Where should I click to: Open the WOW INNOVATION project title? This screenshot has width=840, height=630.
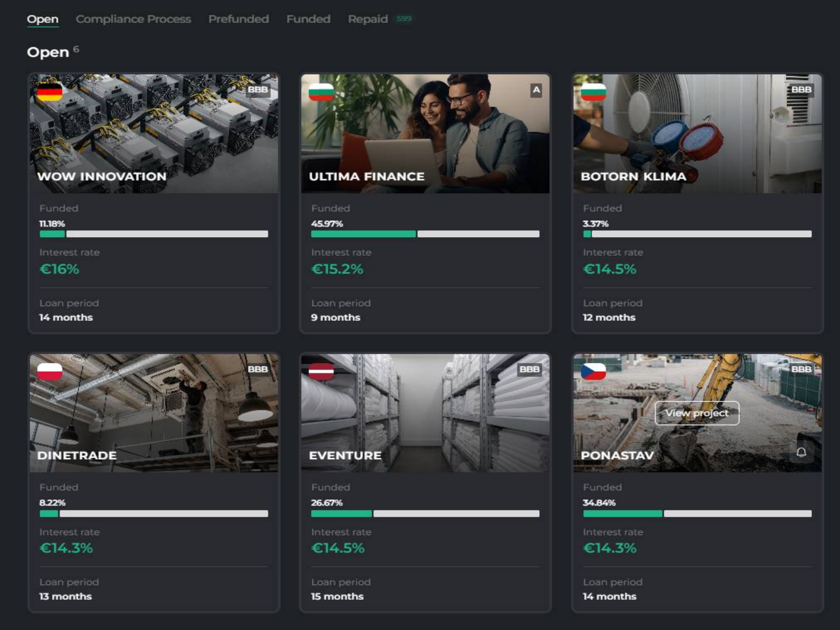click(102, 176)
